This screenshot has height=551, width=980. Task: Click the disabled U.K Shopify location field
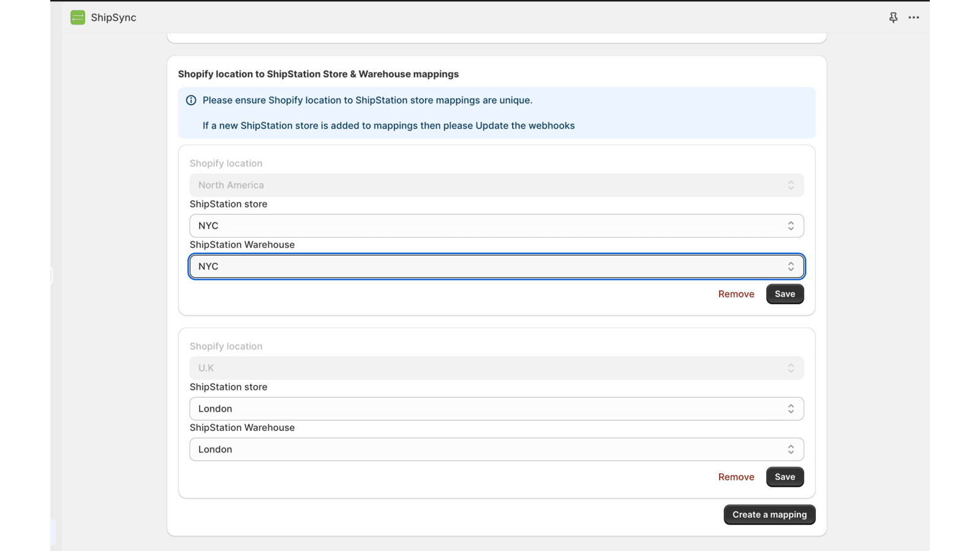[x=496, y=368]
